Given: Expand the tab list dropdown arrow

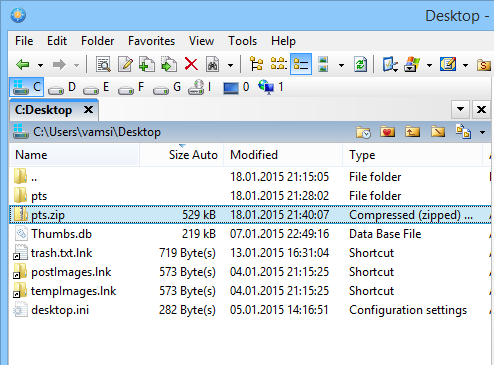Looking at the screenshot, I should 461,109.
